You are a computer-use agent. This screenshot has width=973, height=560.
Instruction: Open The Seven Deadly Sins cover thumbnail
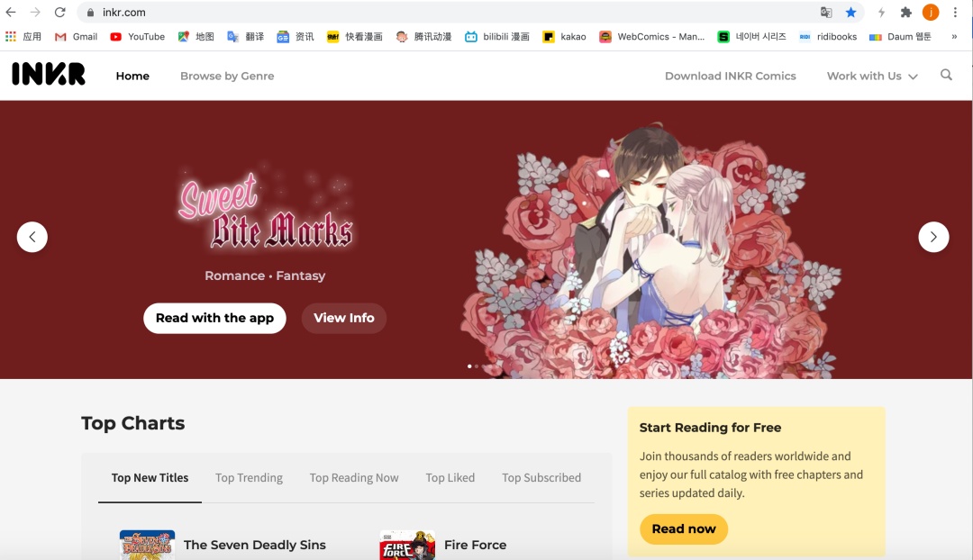[147, 545]
